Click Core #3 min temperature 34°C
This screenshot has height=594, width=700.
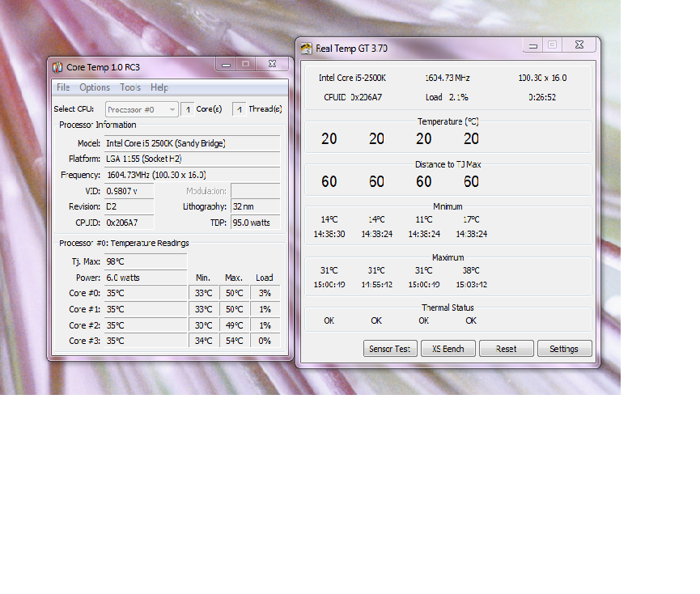pos(204,341)
